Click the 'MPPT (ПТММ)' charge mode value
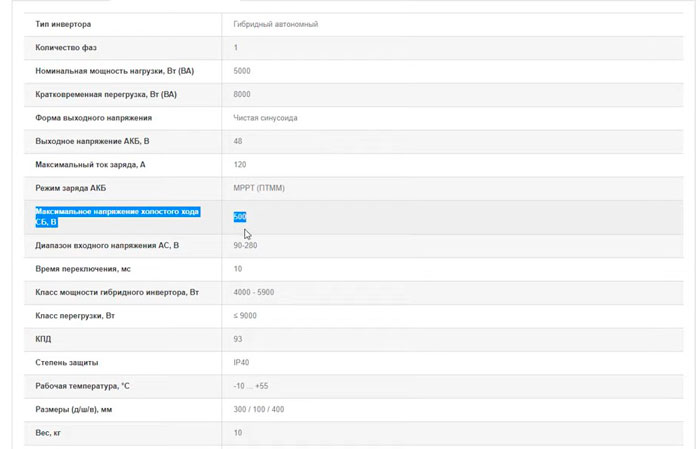 point(260,188)
